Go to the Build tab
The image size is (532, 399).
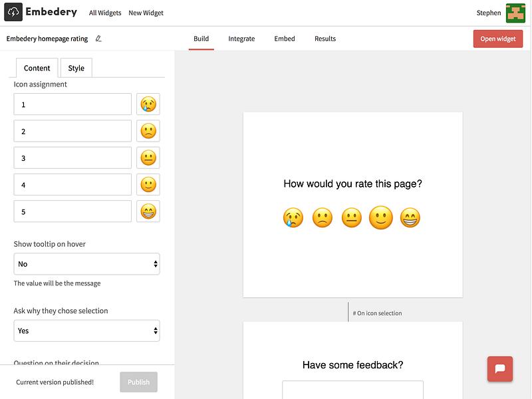201,39
